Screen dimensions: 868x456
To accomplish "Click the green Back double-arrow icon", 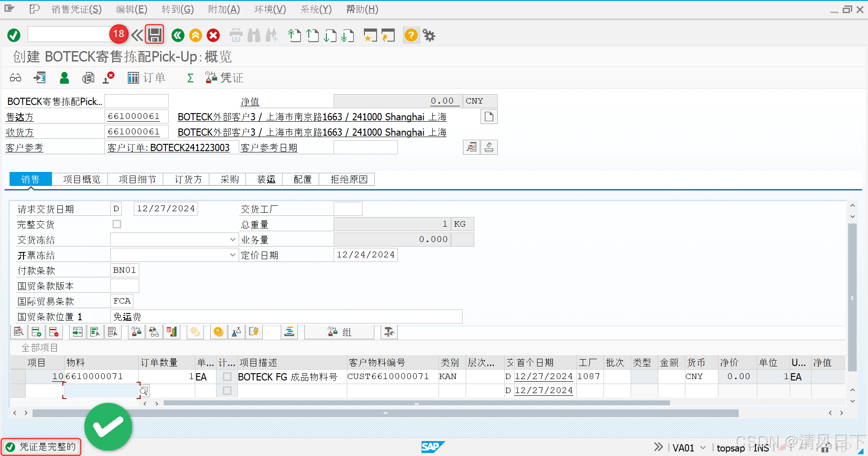I will (x=178, y=35).
